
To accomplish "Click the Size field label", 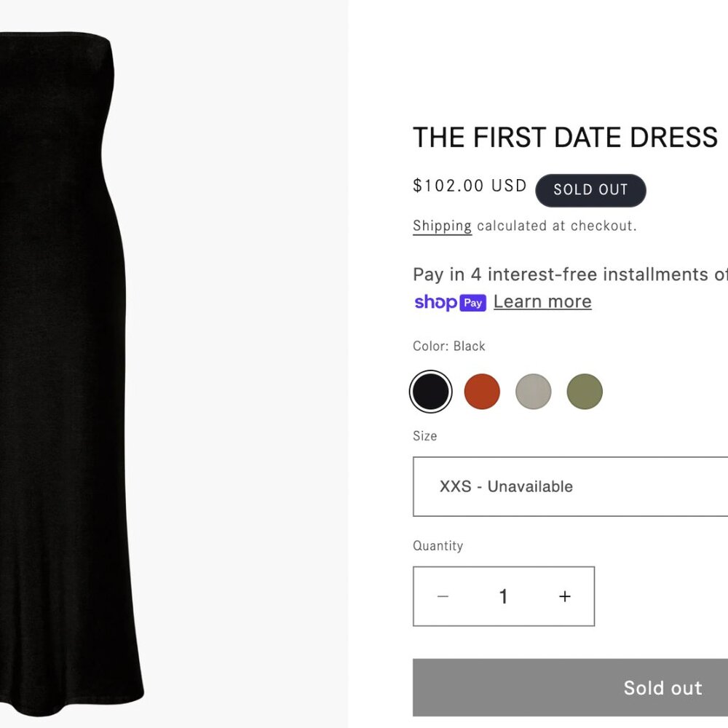I will pyautogui.click(x=424, y=435).
